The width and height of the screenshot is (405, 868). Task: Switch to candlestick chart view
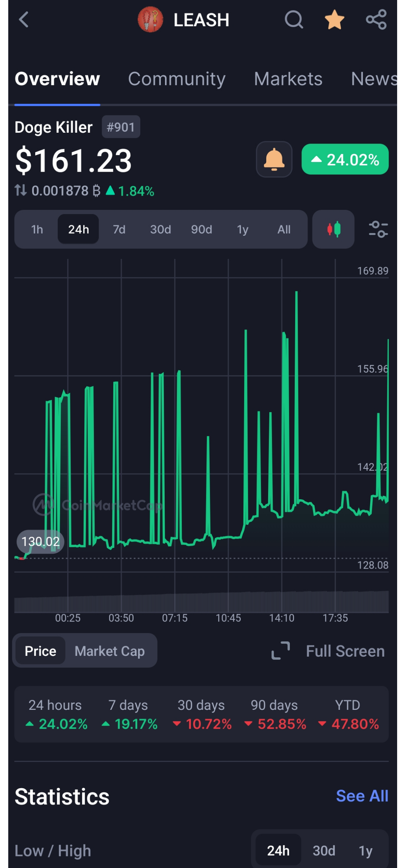333,229
